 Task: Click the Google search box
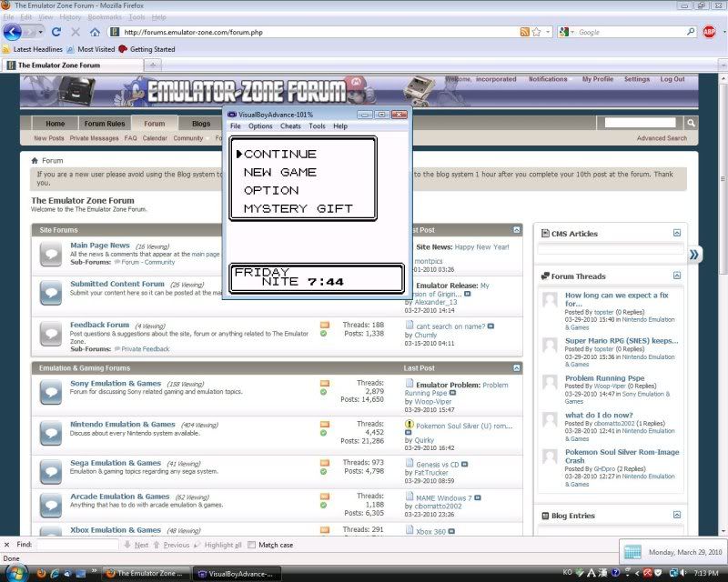631,32
